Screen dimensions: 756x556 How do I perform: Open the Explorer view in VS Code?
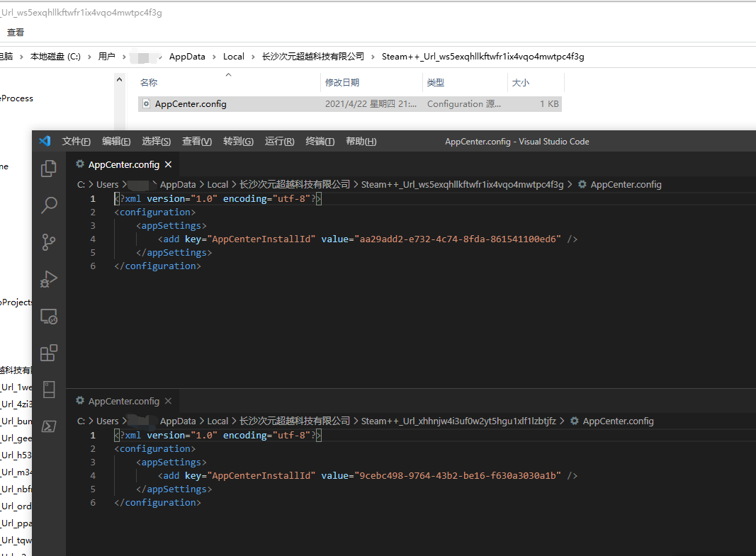48,169
